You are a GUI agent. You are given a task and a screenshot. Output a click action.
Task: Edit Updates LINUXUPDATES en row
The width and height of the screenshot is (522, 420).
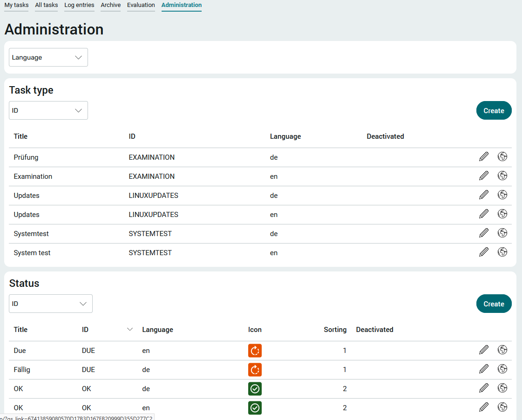click(x=484, y=214)
